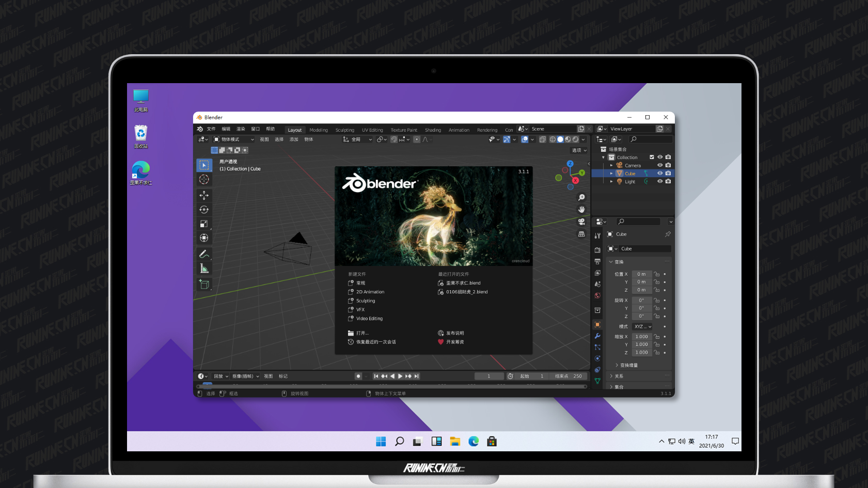Switch to rendered viewport shading
This screenshot has height=488, width=868.
[575, 139]
